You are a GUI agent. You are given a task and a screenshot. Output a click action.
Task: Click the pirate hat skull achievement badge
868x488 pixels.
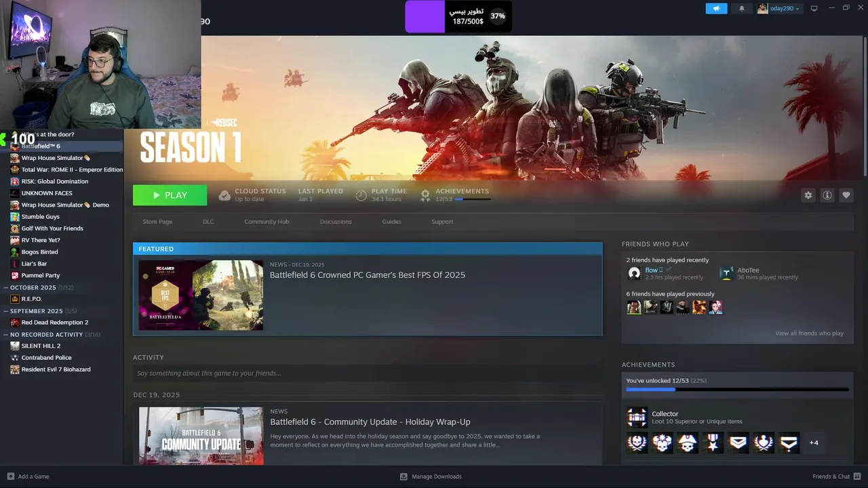(x=688, y=443)
